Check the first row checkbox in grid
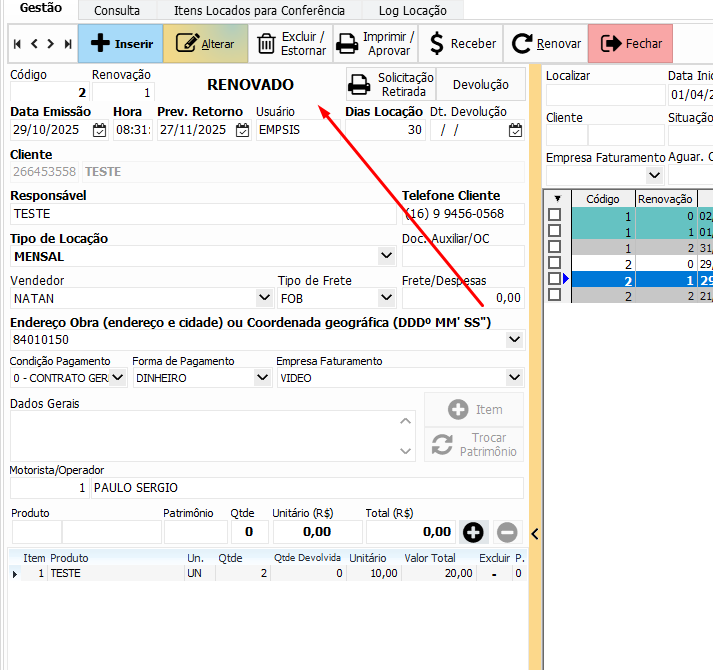Screen dimensions: 713x670 click(554, 215)
